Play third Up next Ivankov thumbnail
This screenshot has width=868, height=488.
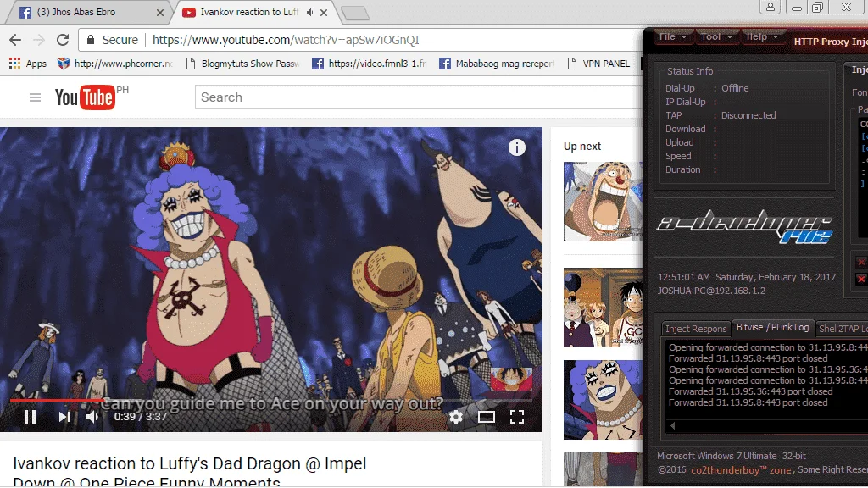pos(603,400)
